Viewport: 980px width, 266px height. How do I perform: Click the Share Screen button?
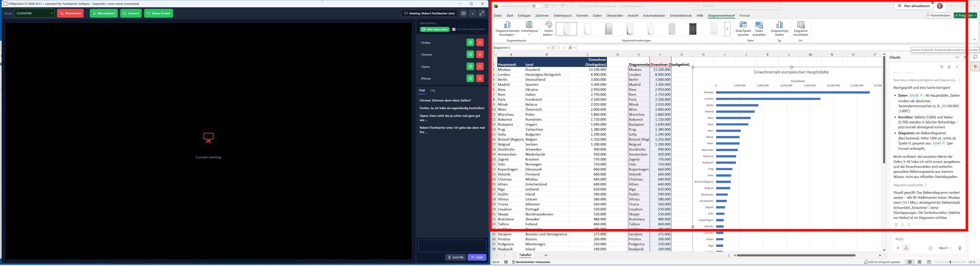pos(159,13)
